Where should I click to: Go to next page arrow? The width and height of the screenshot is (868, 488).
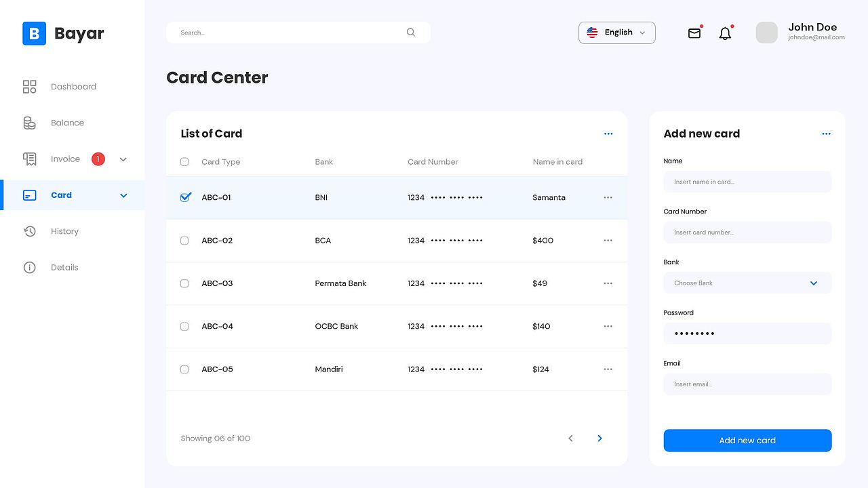[599, 439]
